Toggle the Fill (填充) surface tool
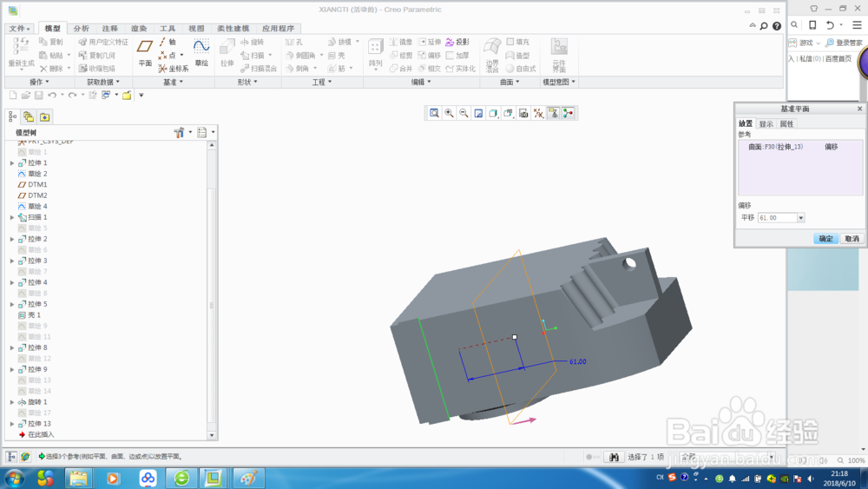The image size is (868, 489). (x=517, y=42)
